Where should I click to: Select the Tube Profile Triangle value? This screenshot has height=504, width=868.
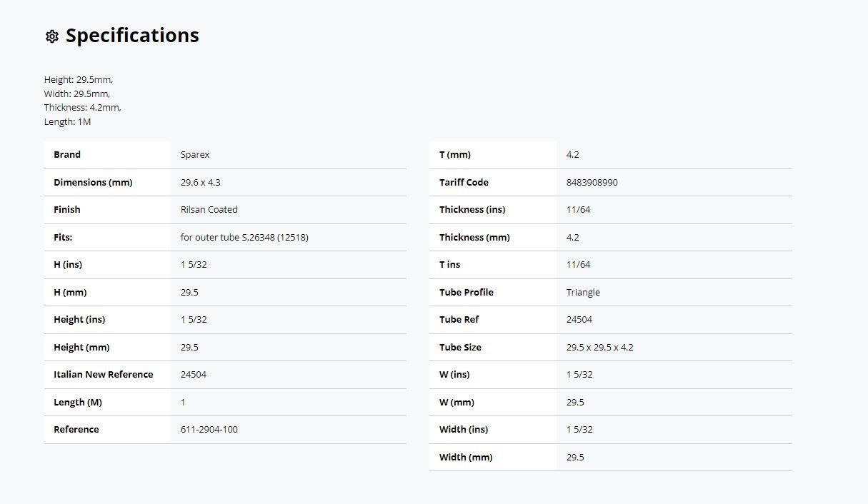(x=583, y=292)
